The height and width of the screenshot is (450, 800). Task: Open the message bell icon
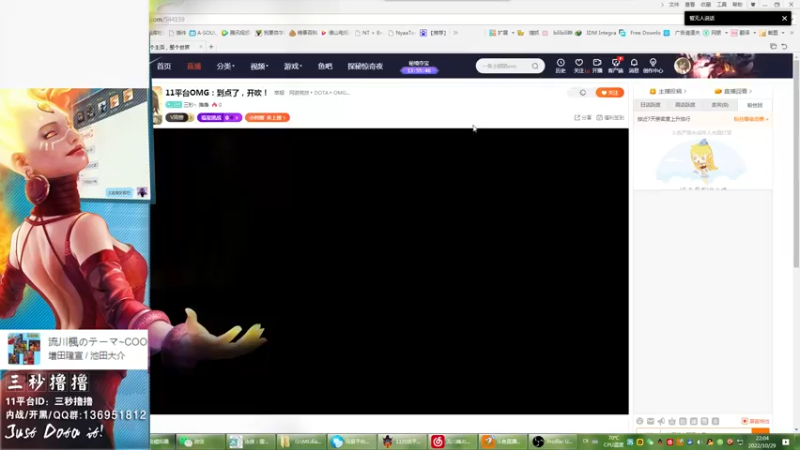(634, 65)
